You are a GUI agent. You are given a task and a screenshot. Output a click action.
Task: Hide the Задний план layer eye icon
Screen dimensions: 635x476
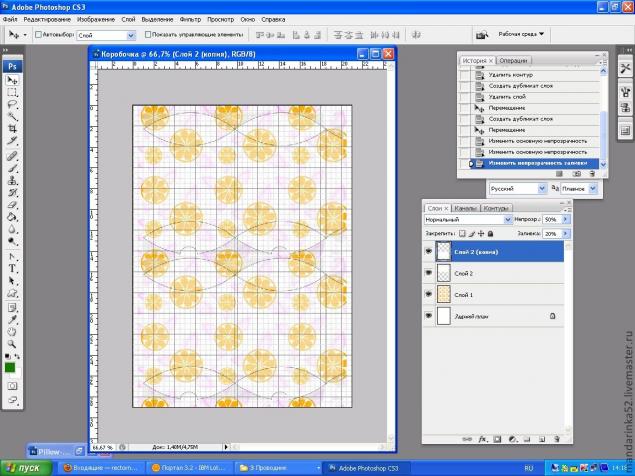(428, 316)
